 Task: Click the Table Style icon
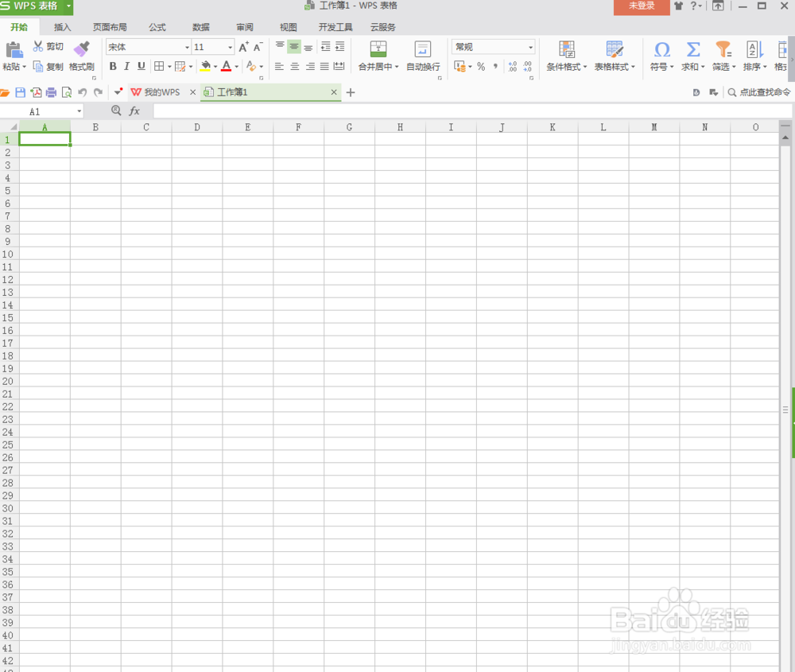coord(615,49)
